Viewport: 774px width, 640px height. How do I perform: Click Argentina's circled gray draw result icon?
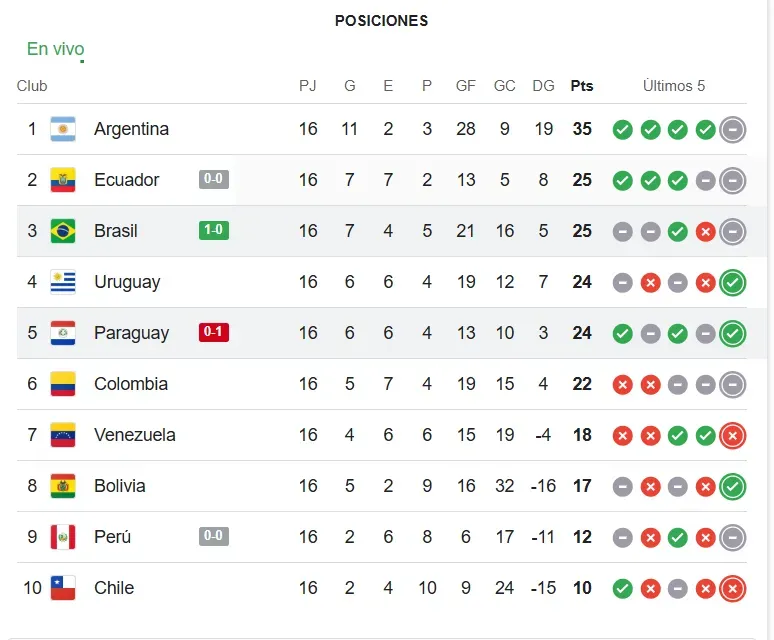coord(733,129)
